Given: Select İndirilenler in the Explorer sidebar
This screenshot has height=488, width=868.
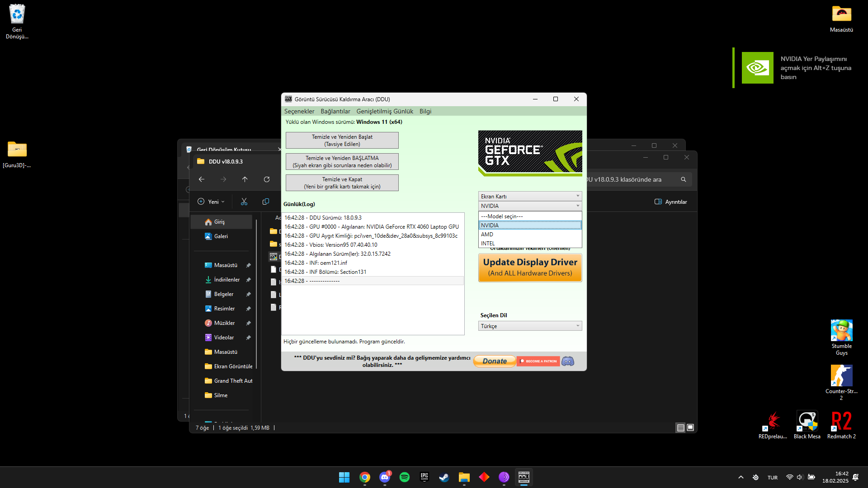Looking at the screenshot, I should pos(226,280).
